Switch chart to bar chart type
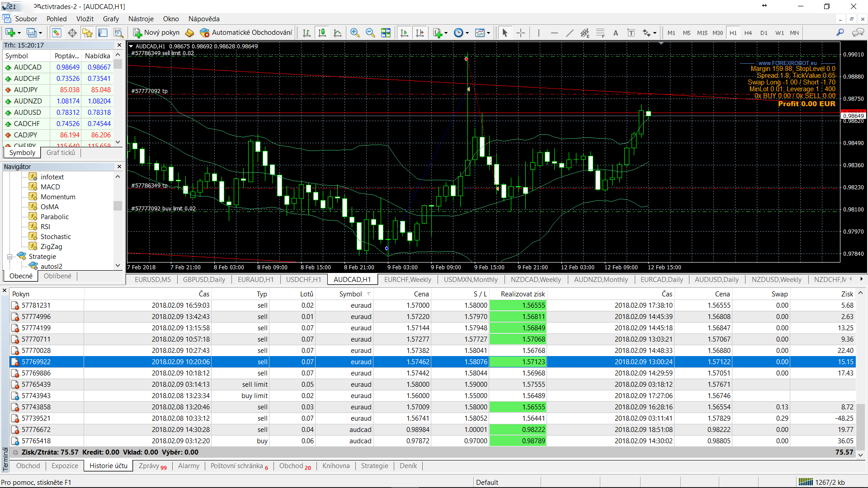 tap(307, 33)
